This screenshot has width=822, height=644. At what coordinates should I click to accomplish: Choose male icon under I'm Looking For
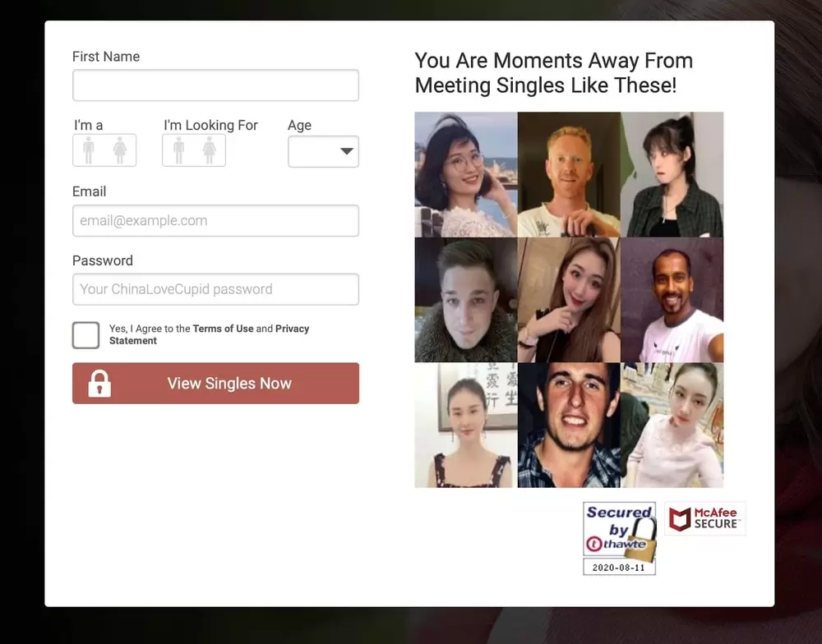[178, 150]
